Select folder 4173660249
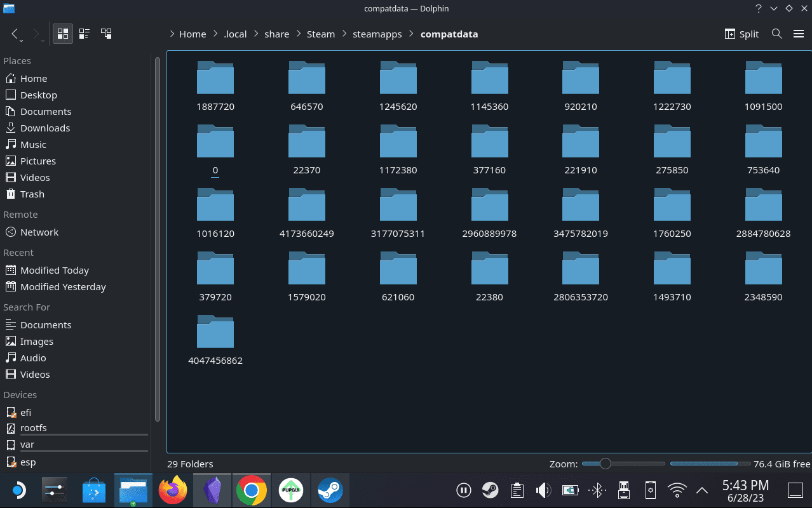 point(307,213)
